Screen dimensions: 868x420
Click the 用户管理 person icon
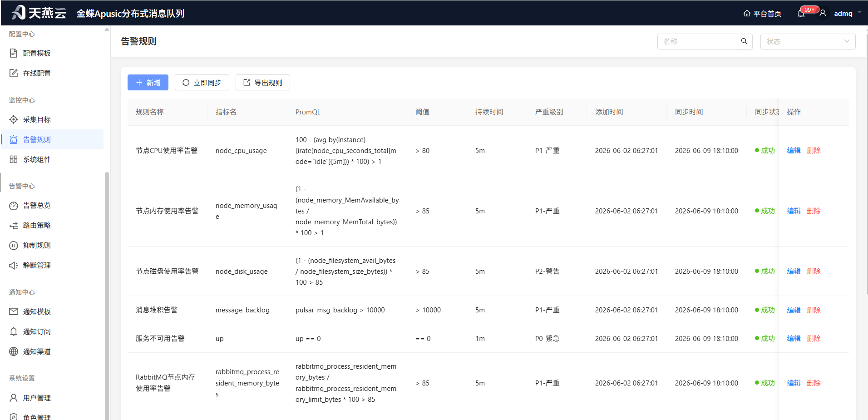coord(14,398)
